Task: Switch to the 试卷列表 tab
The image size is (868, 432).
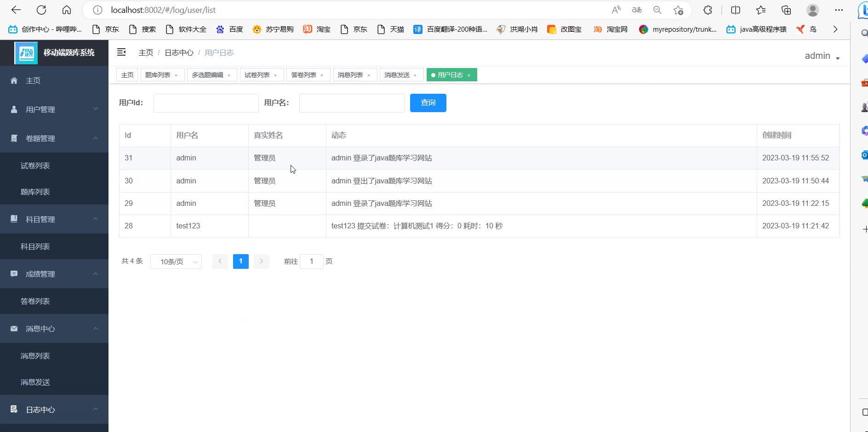Action: pos(257,75)
